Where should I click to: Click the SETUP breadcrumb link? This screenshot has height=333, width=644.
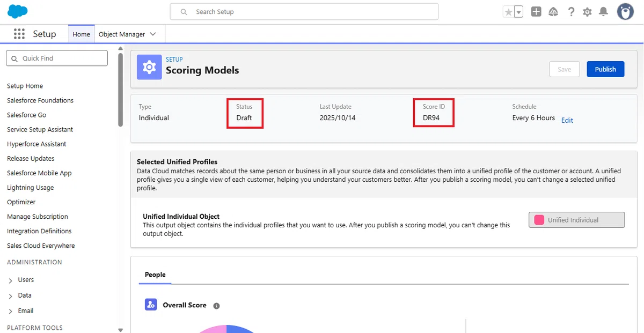(174, 60)
